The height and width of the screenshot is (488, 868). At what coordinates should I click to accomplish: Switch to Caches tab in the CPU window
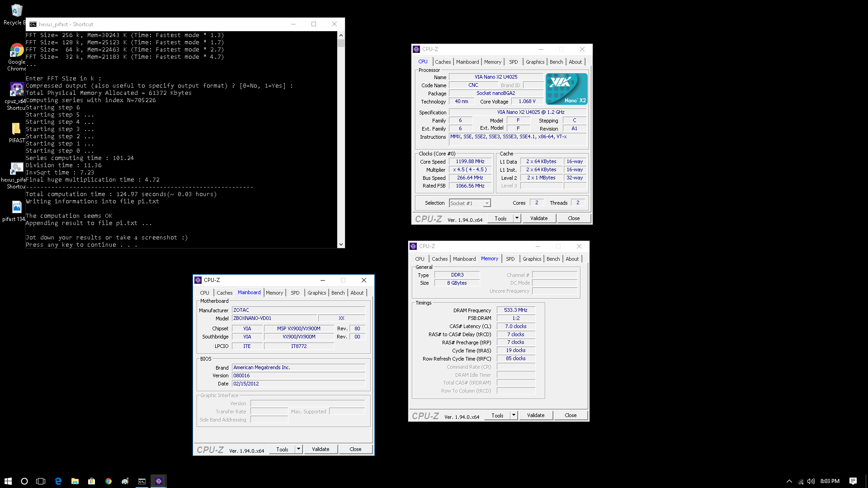443,62
